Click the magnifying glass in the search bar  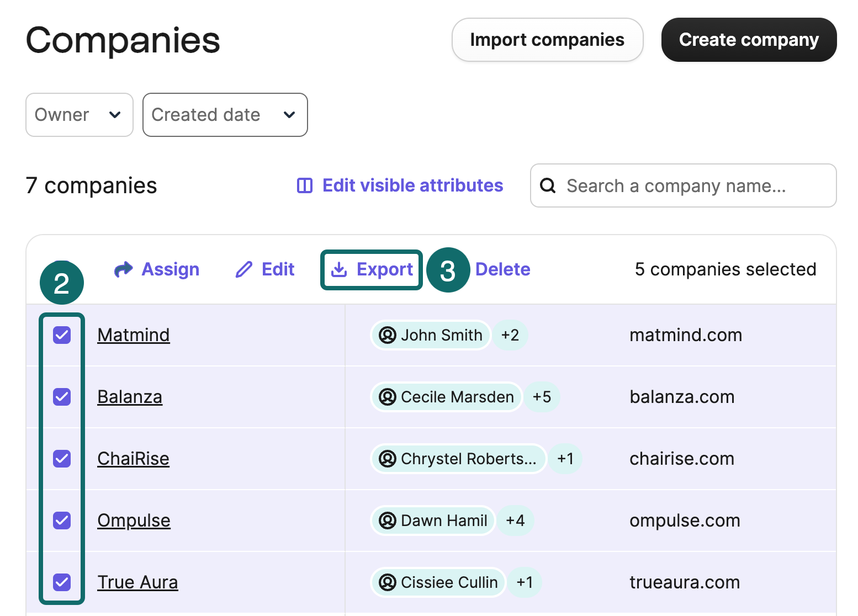tap(547, 185)
